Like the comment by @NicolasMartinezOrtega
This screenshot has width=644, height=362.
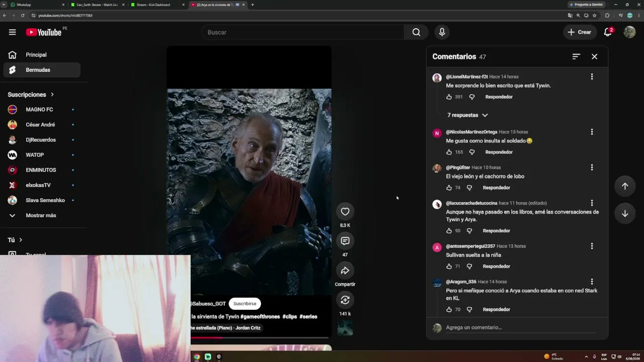click(x=449, y=152)
